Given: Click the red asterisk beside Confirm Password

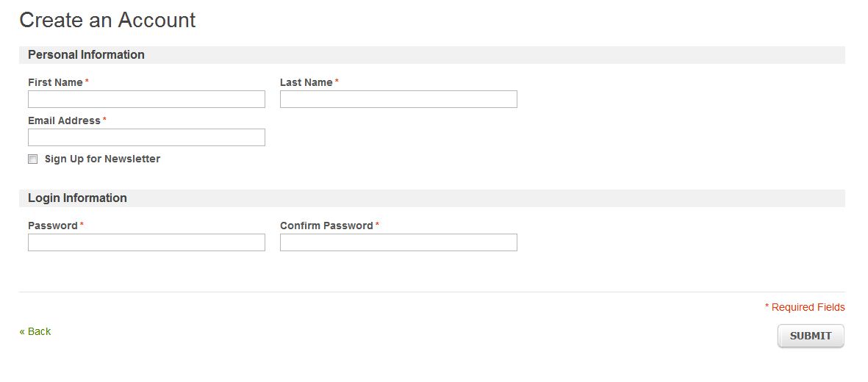Looking at the screenshot, I should click(x=377, y=225).
